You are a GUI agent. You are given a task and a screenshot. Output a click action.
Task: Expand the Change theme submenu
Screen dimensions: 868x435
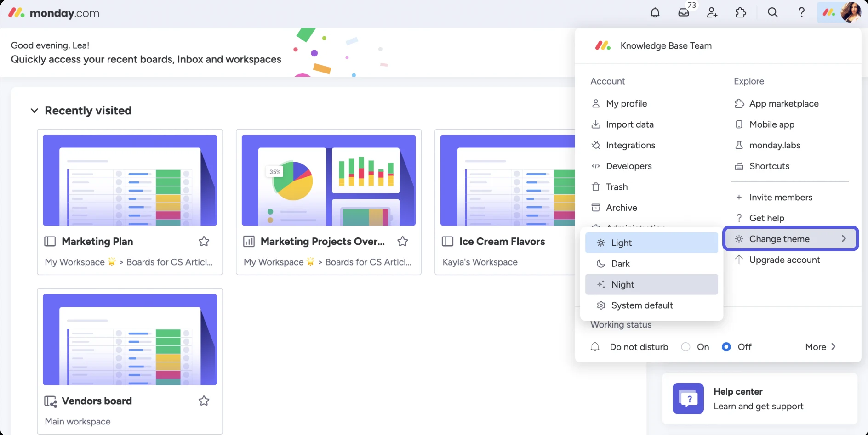(790, 238)
